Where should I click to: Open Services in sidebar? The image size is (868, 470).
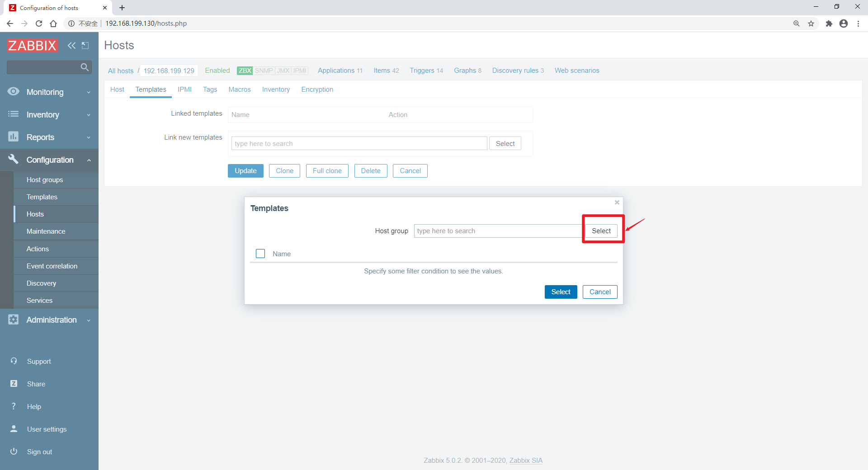56,300
